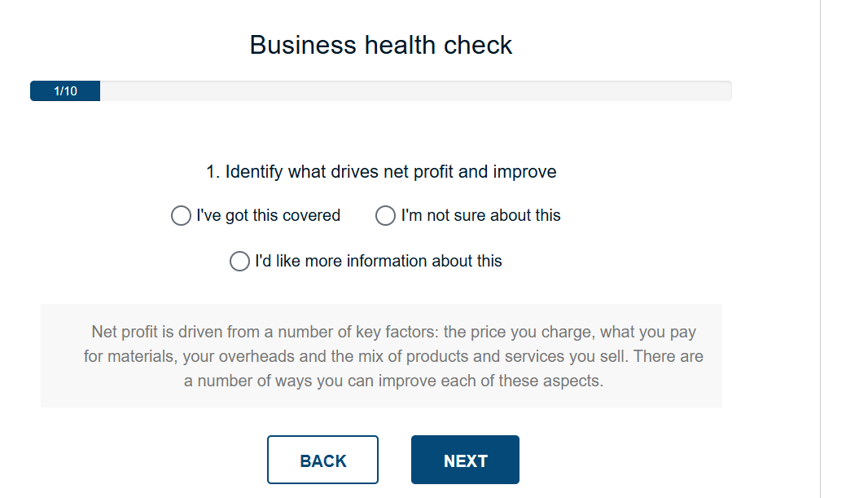The image size is (868, 498).
Task: Click the question number "1." before Identify
Action: 213,172
